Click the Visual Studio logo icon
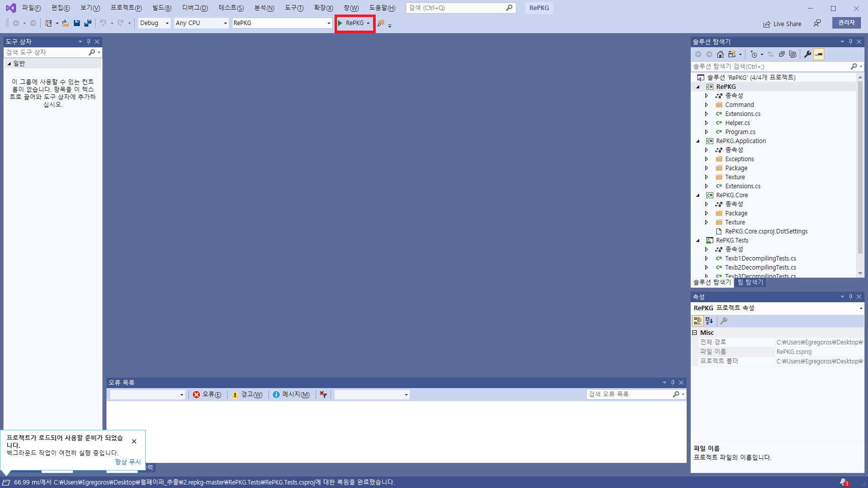The image size is (868, 488). click(x=11, y=8)
